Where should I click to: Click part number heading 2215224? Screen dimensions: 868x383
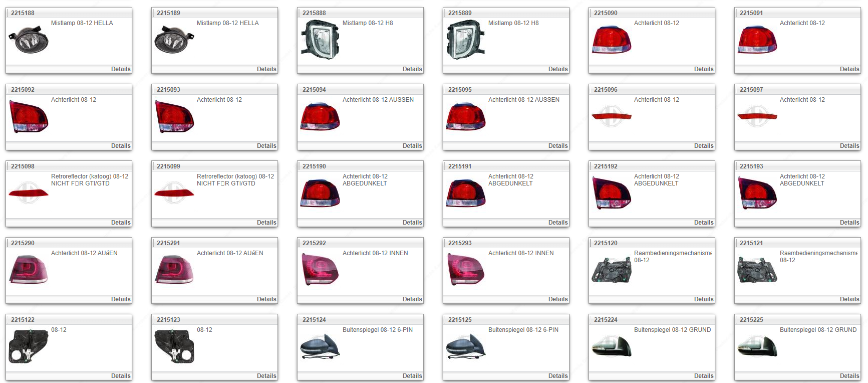(x=606, y=320)
